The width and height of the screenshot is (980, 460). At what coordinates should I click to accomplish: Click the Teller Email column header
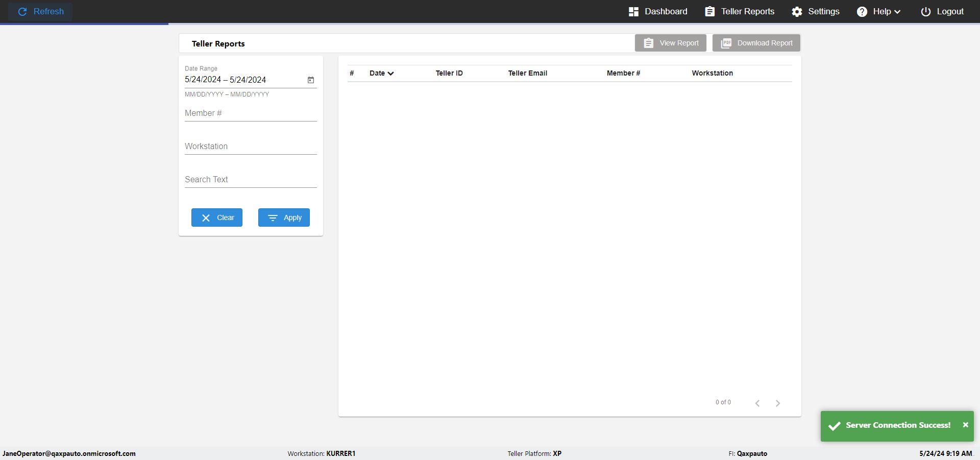click(528, 73)
